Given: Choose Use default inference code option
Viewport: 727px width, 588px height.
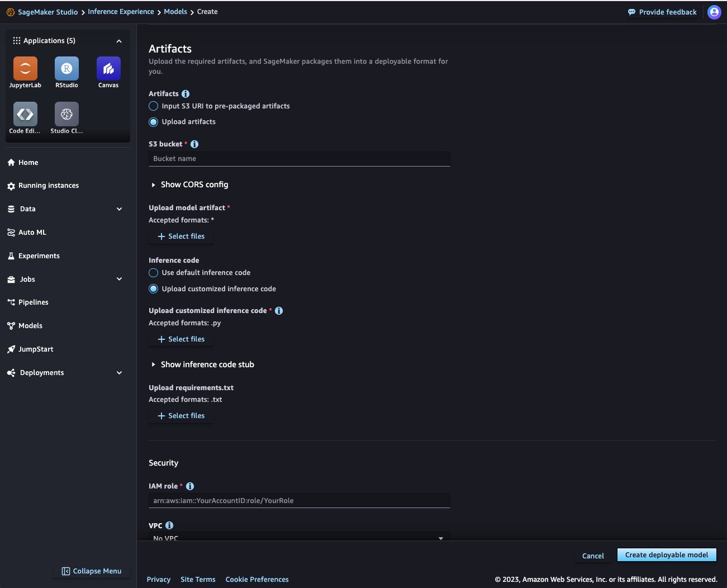Looking at the screenshot, I should [x=154, y=273].
